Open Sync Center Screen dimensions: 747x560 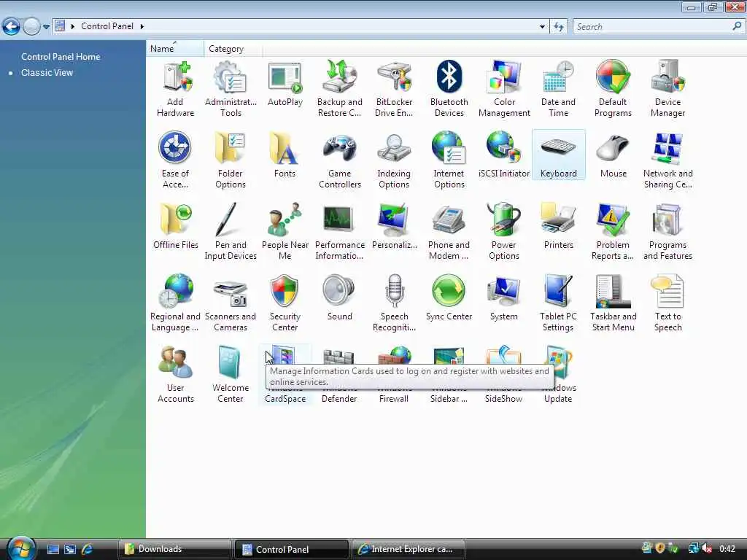pyautogui.click(x=449, y=298)
